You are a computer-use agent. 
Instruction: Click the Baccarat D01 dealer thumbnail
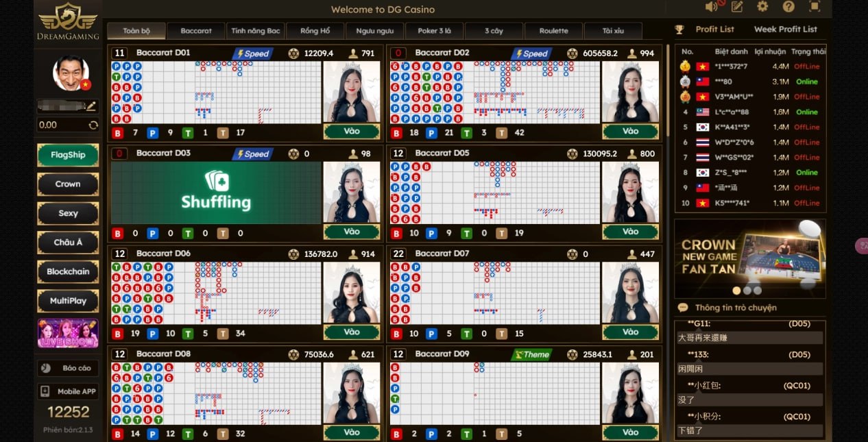[352, 92]
